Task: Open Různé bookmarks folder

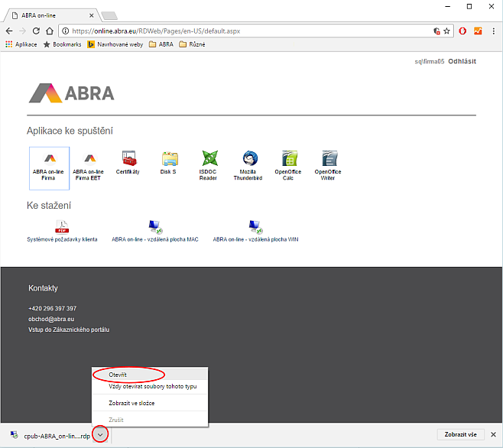Action: [x=192, y=44]
